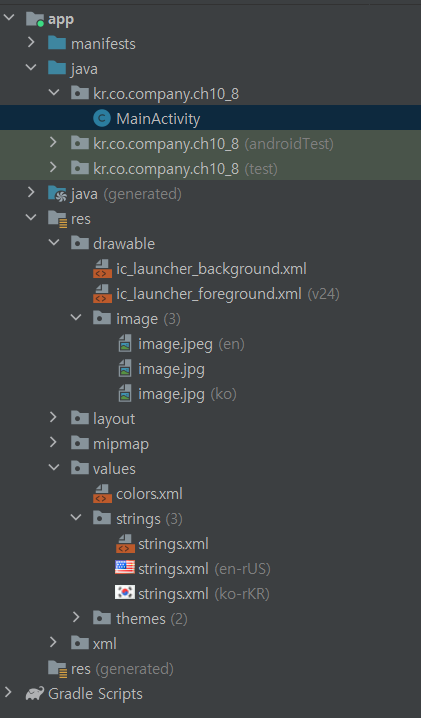Open strings.xml (en-rUS)
421x718 pixels.
204,568
